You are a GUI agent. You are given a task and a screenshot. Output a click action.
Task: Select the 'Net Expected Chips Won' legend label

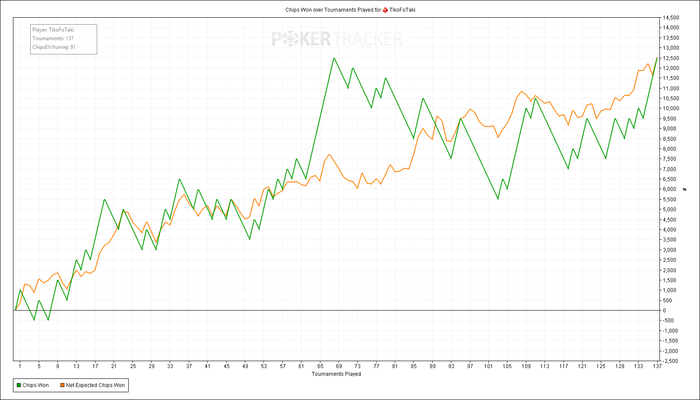tap(96, 385)
